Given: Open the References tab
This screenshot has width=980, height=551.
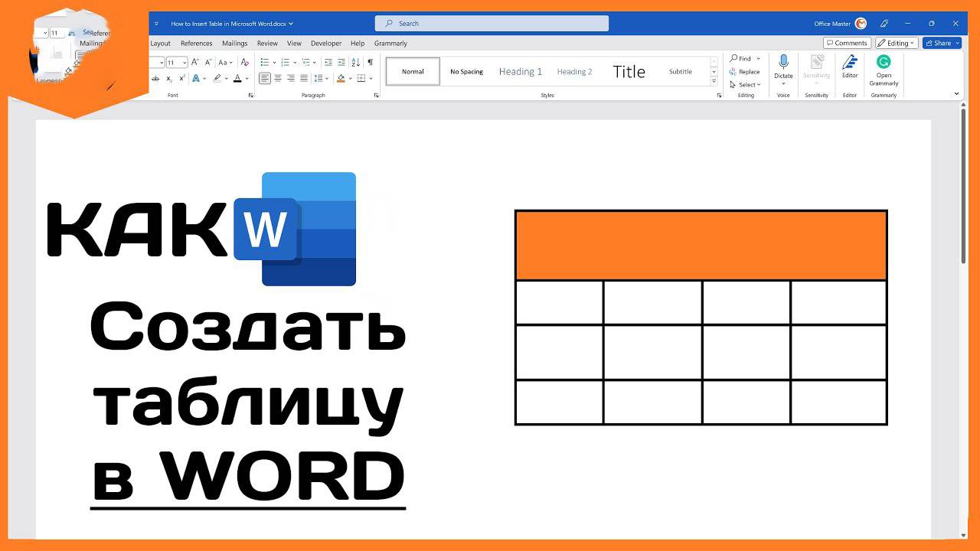Looking at the screenshot, I should pyautogui.click(x=196, y=44).
